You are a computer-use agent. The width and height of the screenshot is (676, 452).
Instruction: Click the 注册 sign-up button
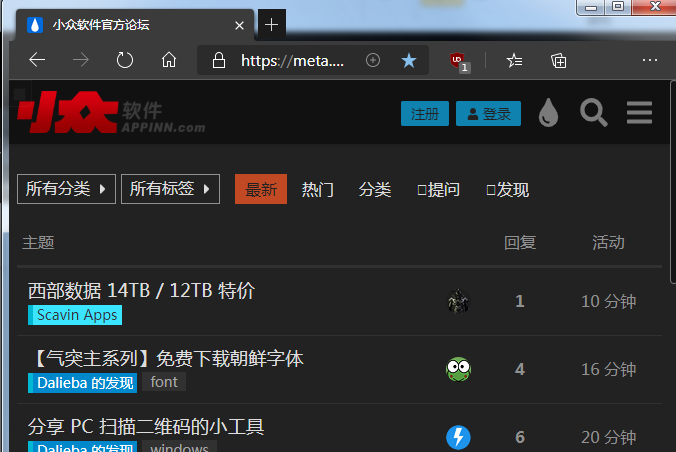tap(425, 114)
